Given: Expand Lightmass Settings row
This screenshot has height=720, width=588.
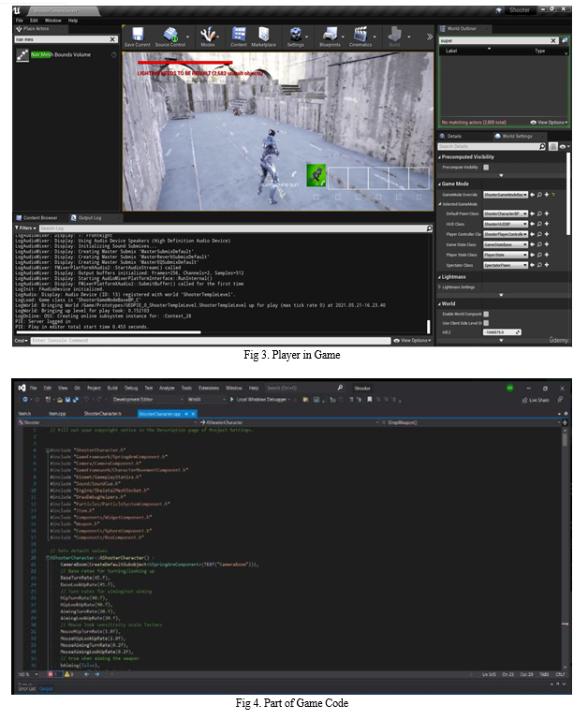Looking at the screenshot, I should click(x=440, y=287).
